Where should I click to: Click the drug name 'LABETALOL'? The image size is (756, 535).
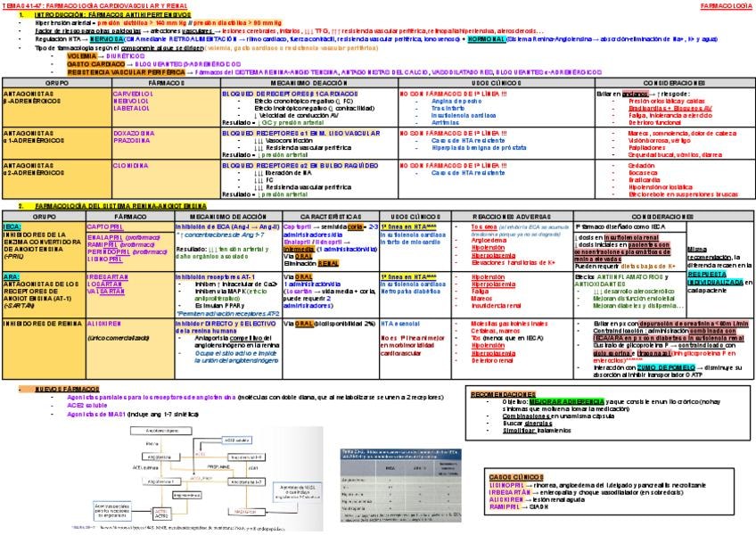[131, 109]
